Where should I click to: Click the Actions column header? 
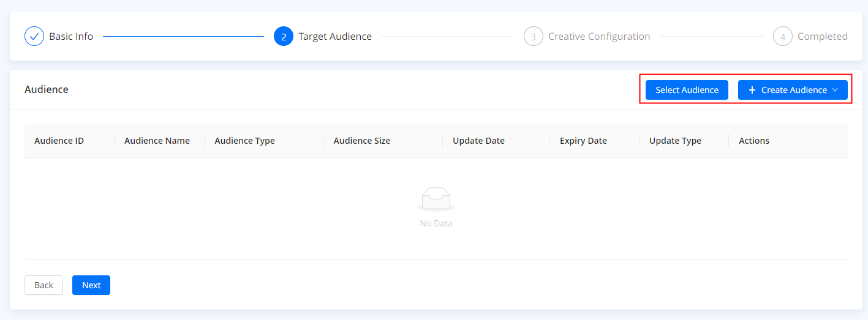(753, 141)
